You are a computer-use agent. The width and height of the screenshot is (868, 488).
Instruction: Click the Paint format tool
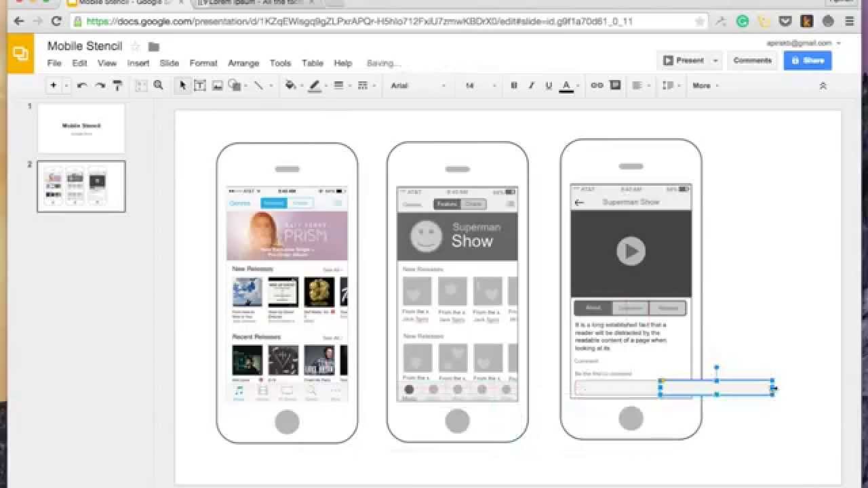click(117, 85)
